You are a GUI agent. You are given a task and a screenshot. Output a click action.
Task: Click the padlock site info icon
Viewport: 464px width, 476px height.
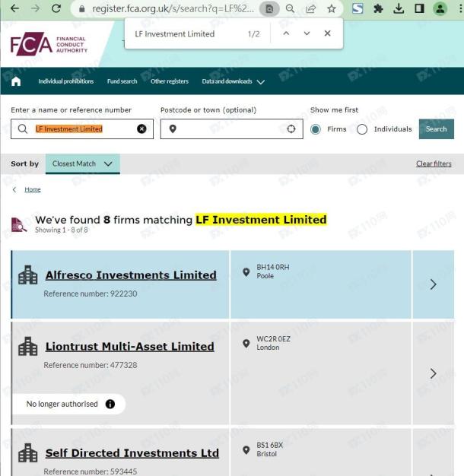(81, 9)
